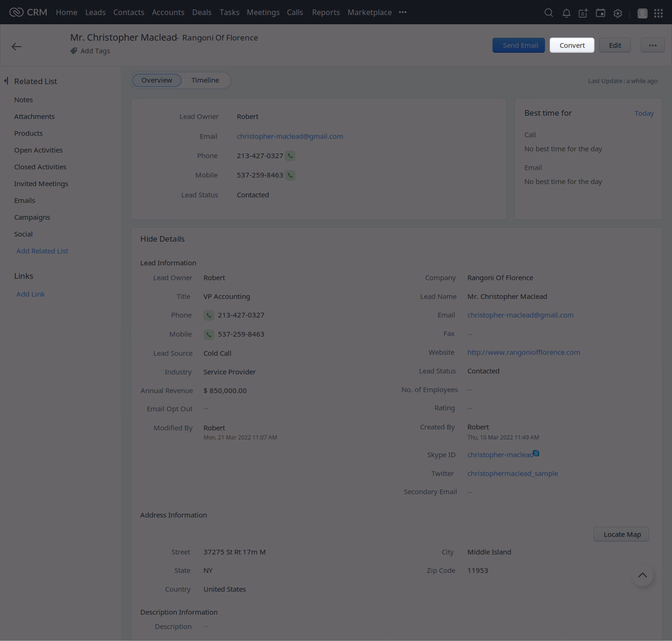
Task: Open the search icon in top bar
Action: click(x=549, y=13)
